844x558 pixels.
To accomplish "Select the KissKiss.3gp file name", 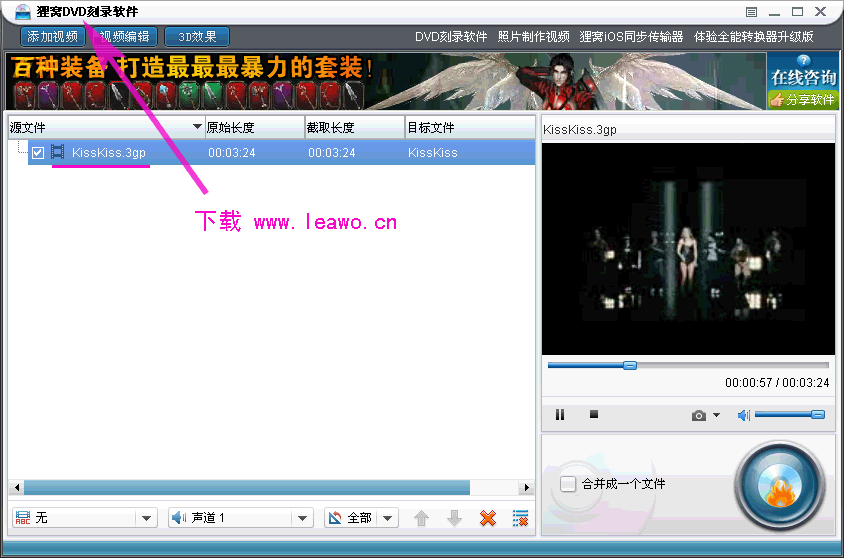I will tap(109, 153).
